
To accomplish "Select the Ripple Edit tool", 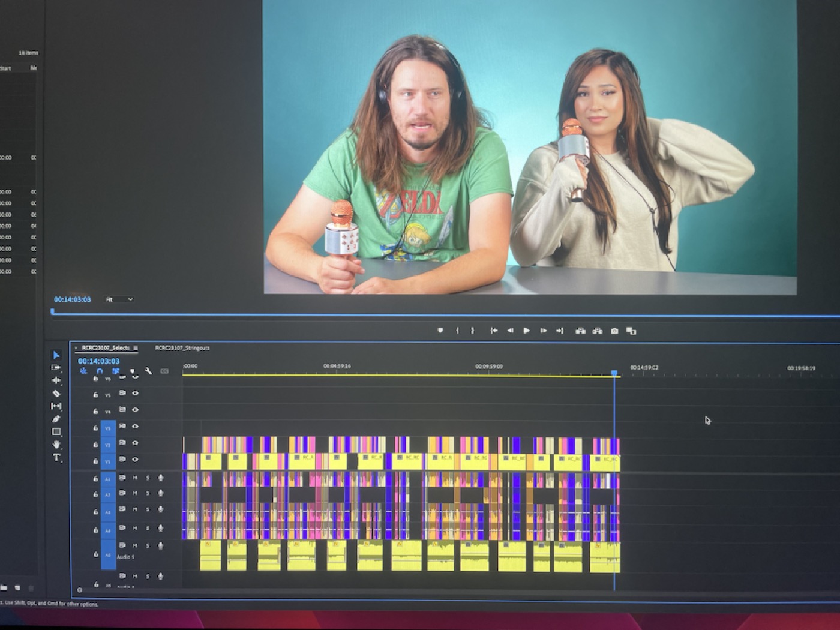I will 56,380.
